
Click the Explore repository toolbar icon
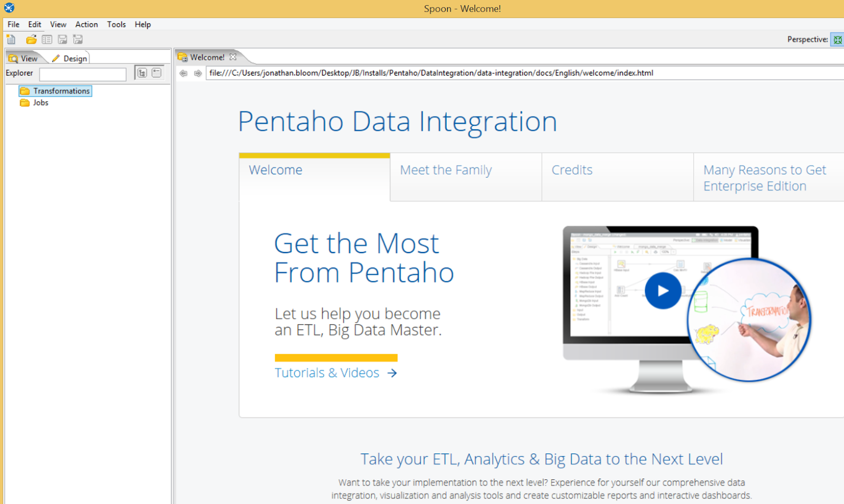point(47,40)
